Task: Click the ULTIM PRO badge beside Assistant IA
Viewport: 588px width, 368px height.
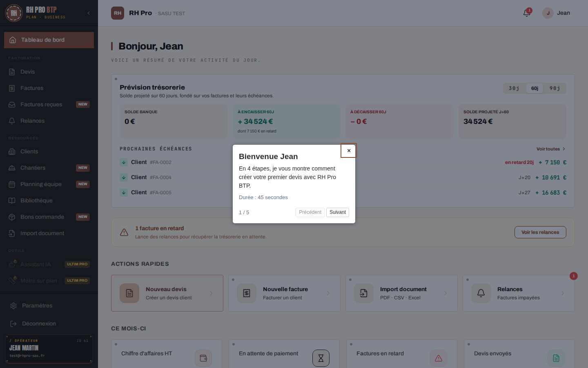Action: pyautogui.click(x=77, y=264)
